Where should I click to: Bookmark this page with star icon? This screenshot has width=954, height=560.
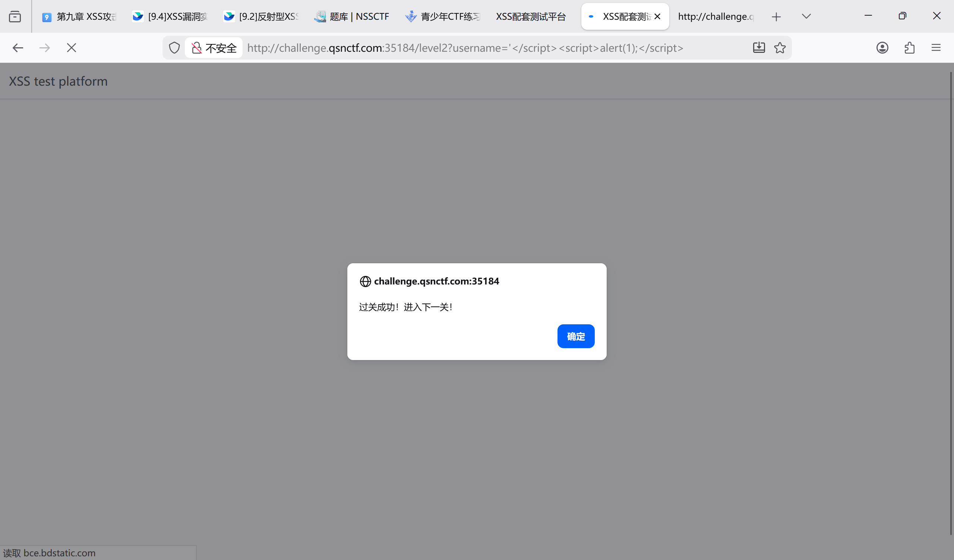(780, 48)
